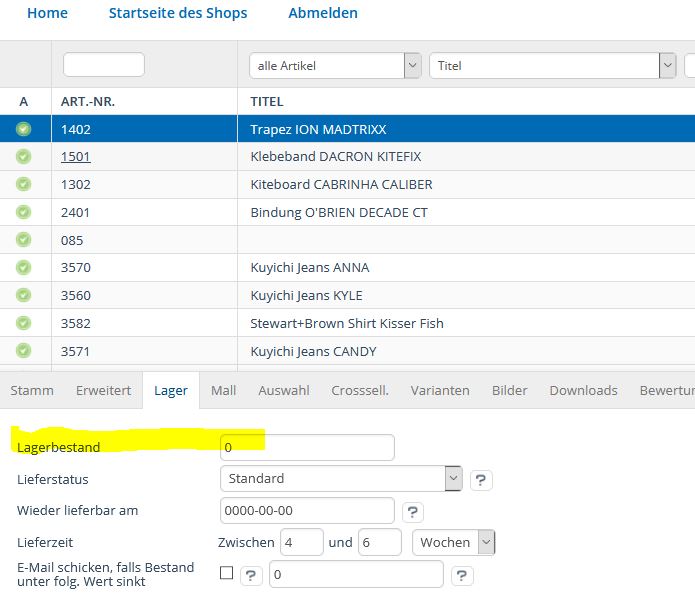This screenshot has height=599, width=695.
Task: Click active status icon for article 1402
Action: pos(24,129)
